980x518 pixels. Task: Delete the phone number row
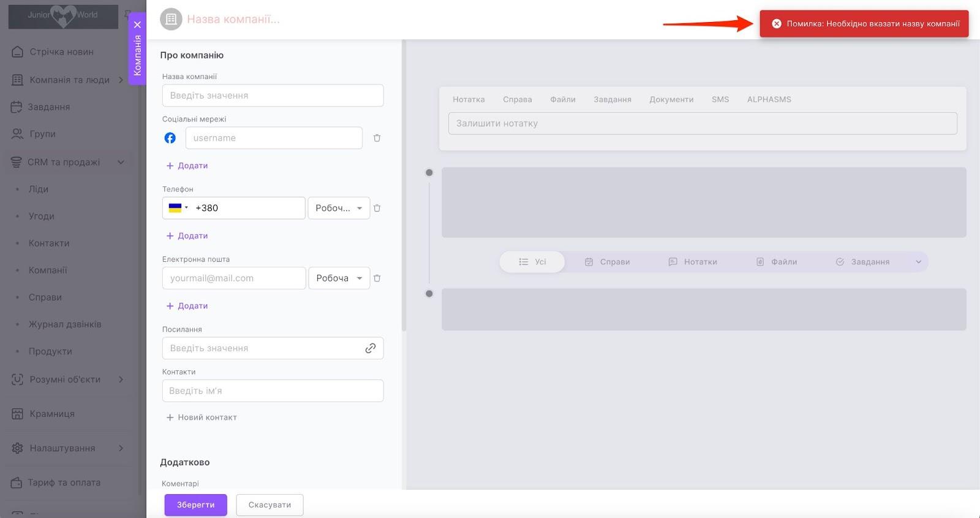tap(377, 208)
